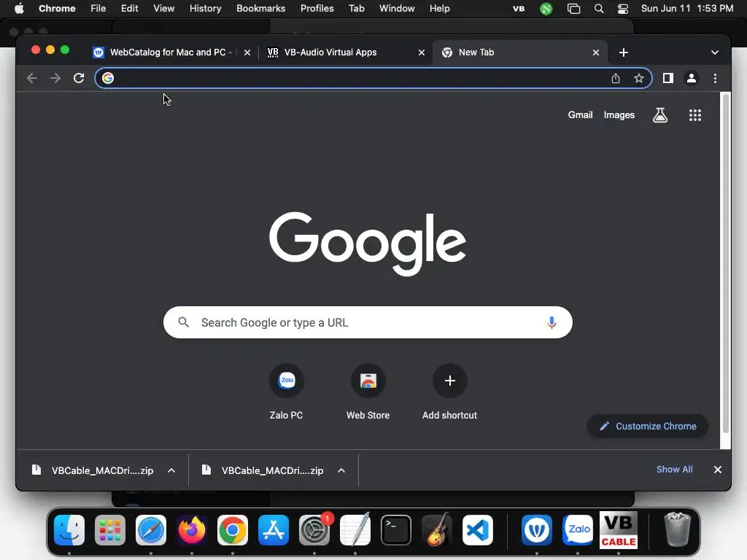
Task: Open Visual Studio Code from the Dock
Action: (x=478, y=530)
